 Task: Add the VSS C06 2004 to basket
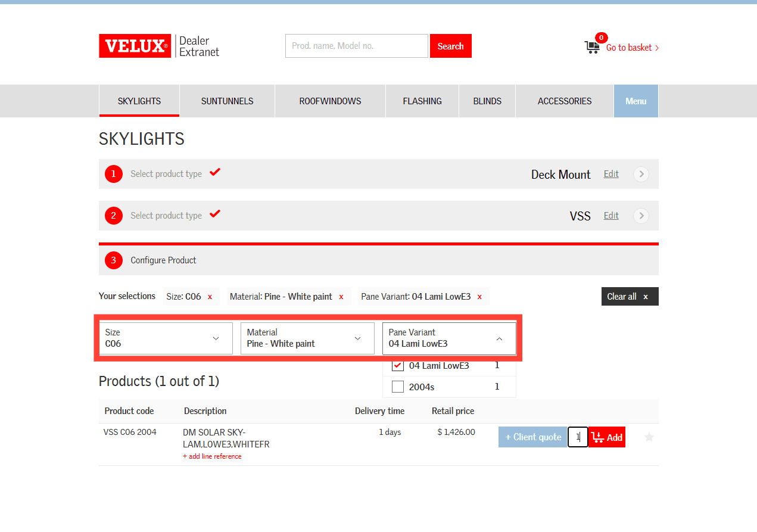[x=607, y=437]
